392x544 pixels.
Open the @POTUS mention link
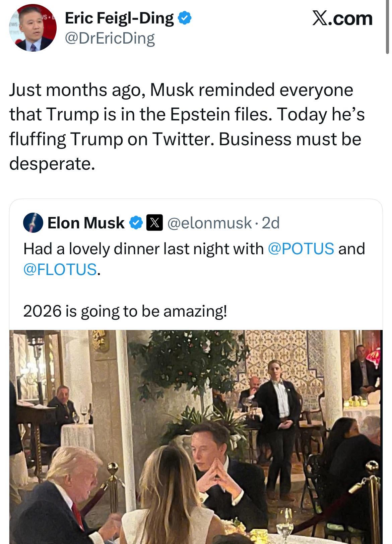(301, 249)
